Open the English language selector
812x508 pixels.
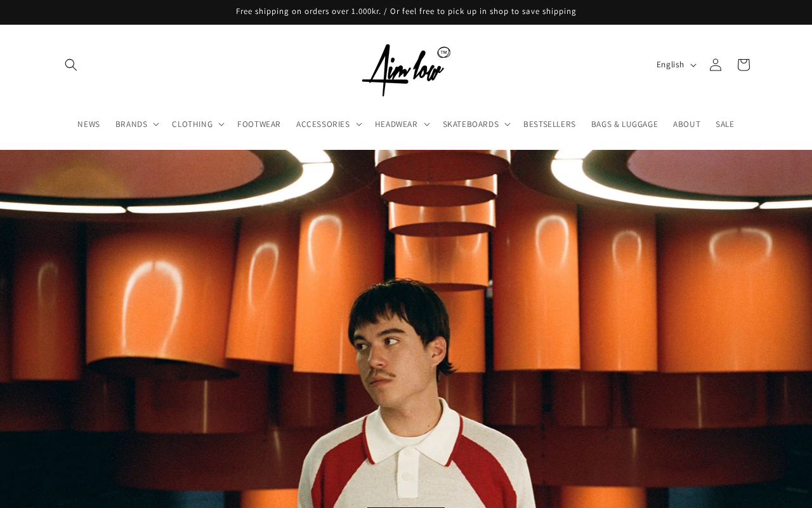[676, 65]
